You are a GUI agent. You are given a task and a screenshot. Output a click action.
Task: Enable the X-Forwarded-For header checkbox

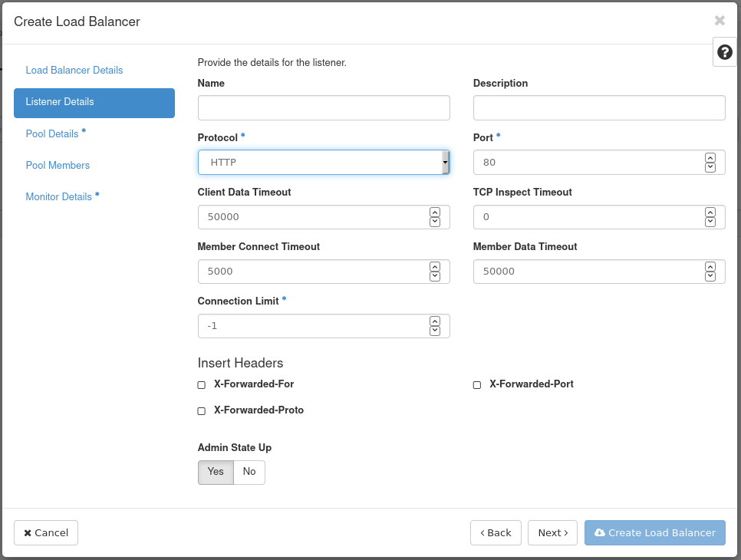click(202, 385)
